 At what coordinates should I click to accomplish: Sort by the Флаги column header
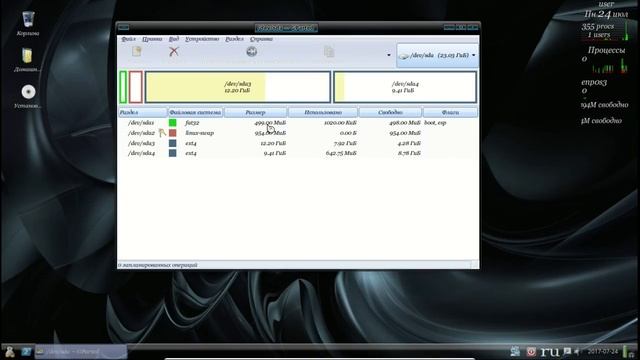450,112
